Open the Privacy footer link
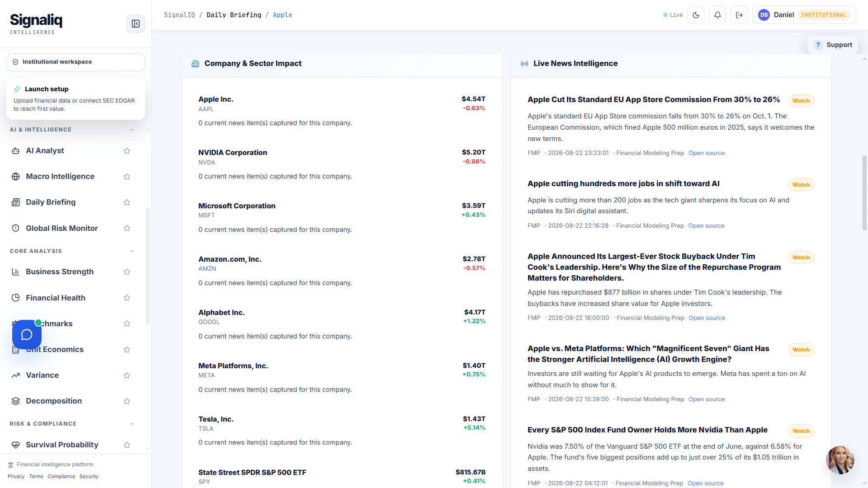The width and height of the screenshot is (868, 488). pyautogui.click(x=16, y=477)
